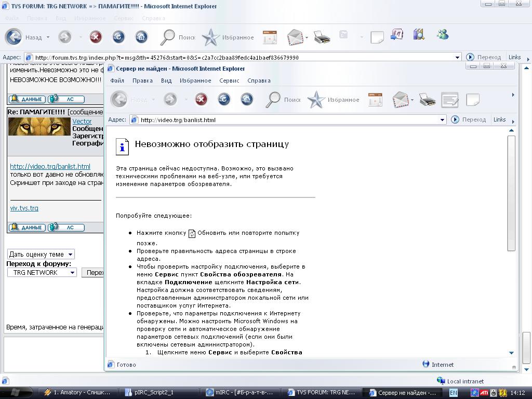Open Поиск search in error window toolbar

[283, 100]
